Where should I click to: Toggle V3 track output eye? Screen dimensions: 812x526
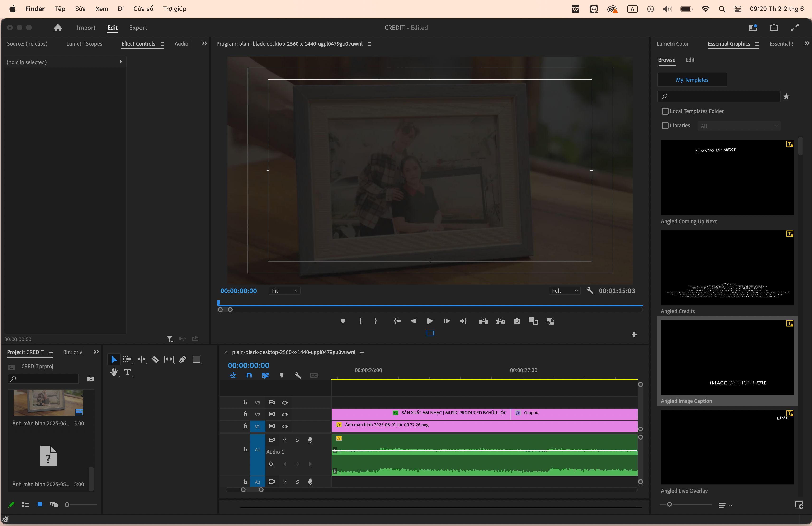[285, 403]
